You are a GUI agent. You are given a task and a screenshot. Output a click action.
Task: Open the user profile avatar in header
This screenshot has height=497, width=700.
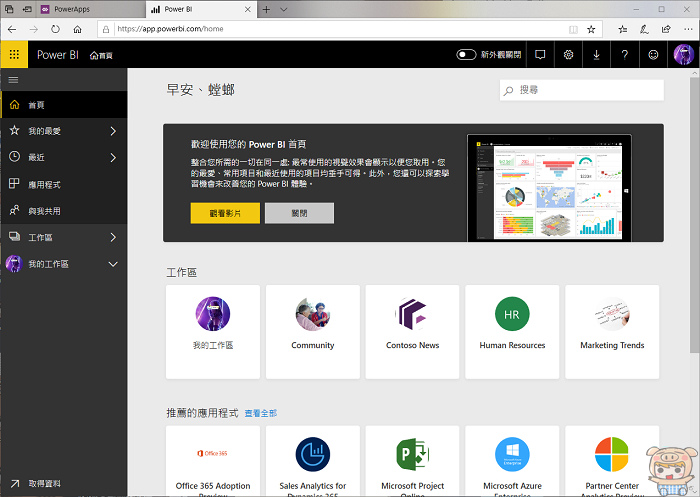(683, 55)
